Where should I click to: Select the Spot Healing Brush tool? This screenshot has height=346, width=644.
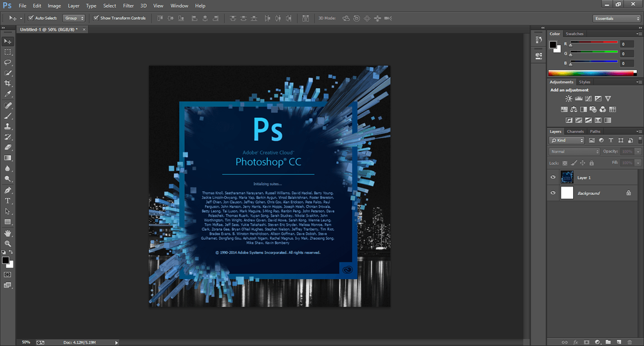tap(7, 105)
